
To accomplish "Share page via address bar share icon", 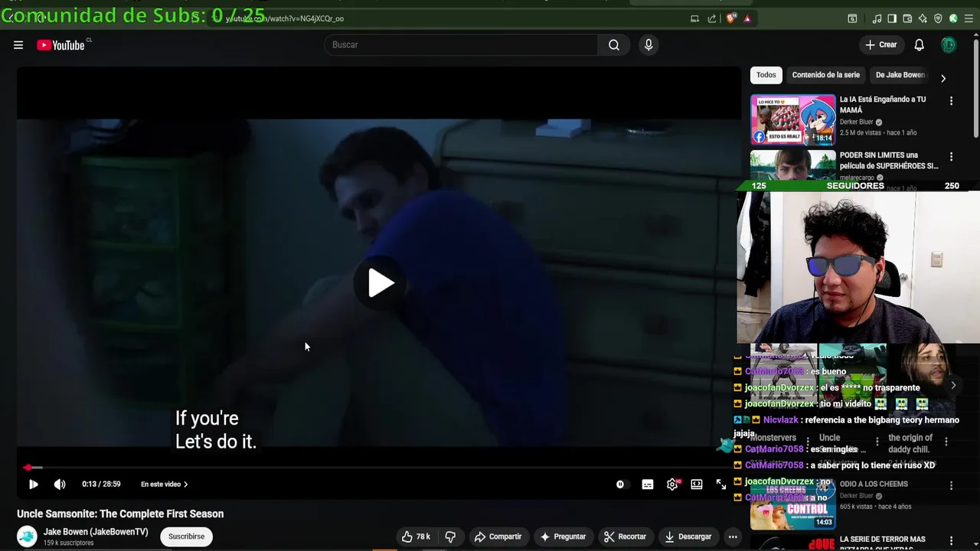I will pyautogui.click(x=712, y=18).
